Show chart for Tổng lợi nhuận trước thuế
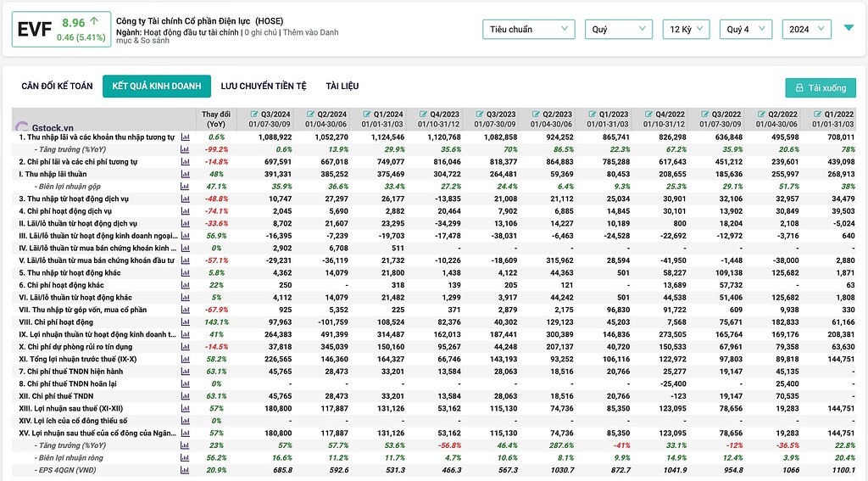 click(185, 359)
